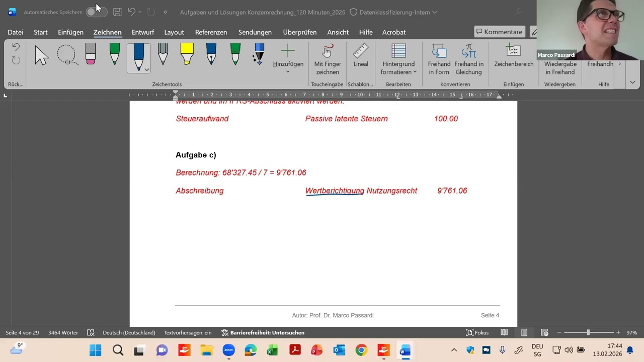
Task: Click the Kommentare button
Action: pyautogui.click(x=500, y=32)
